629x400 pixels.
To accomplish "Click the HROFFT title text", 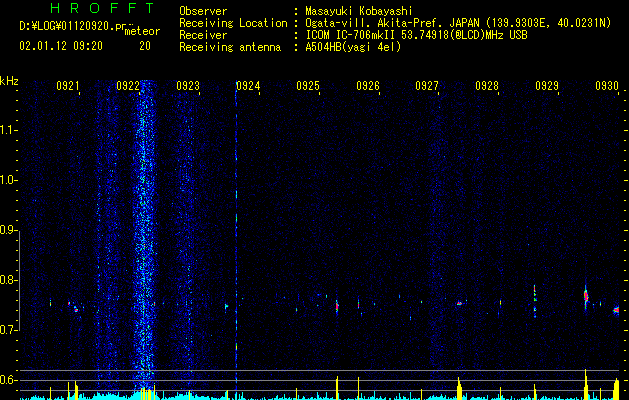I will (103, 8).
